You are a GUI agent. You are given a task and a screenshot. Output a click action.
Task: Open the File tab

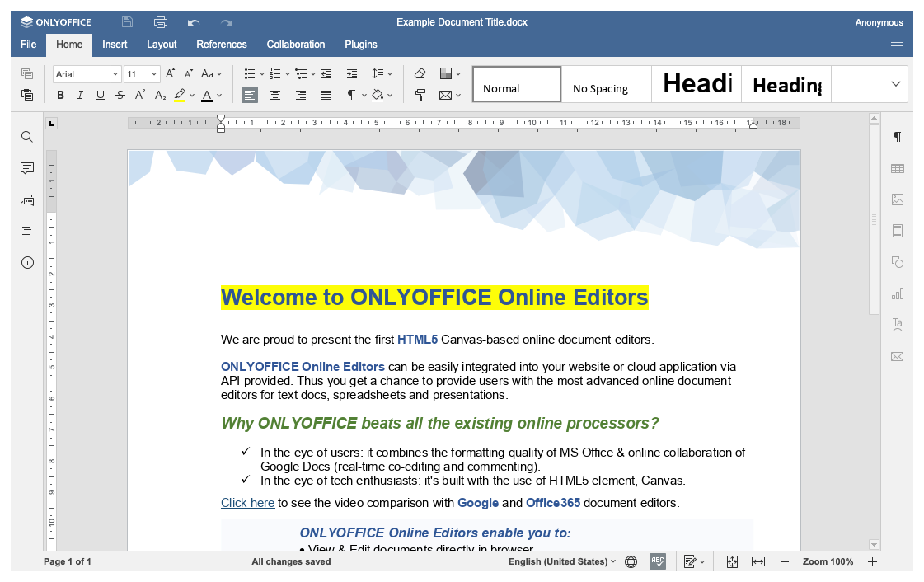tap(28, 45)
